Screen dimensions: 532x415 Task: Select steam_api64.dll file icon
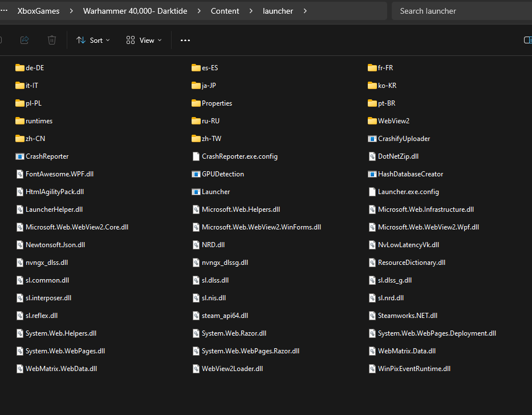196,316
